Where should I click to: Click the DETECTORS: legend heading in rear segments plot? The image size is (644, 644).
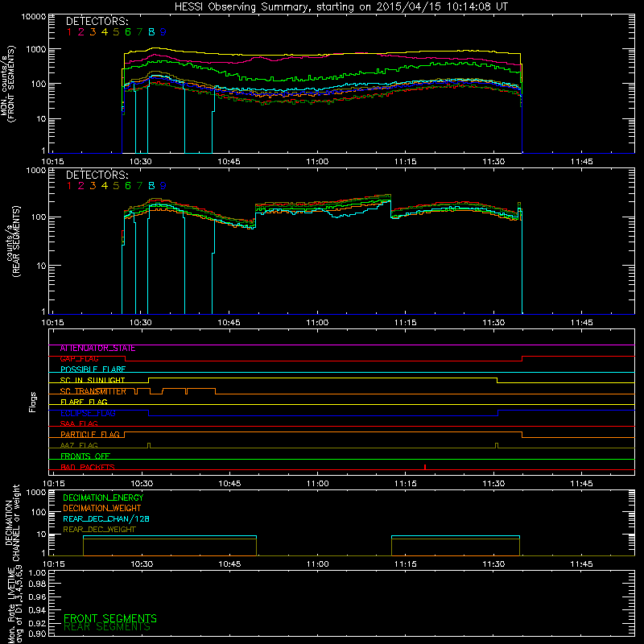pos(97,175)
